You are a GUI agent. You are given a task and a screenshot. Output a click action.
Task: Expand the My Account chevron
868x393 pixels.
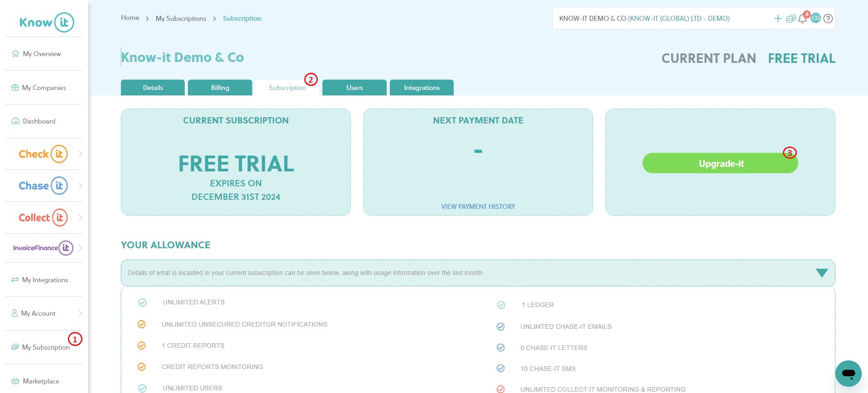click(x=80, y=313)
